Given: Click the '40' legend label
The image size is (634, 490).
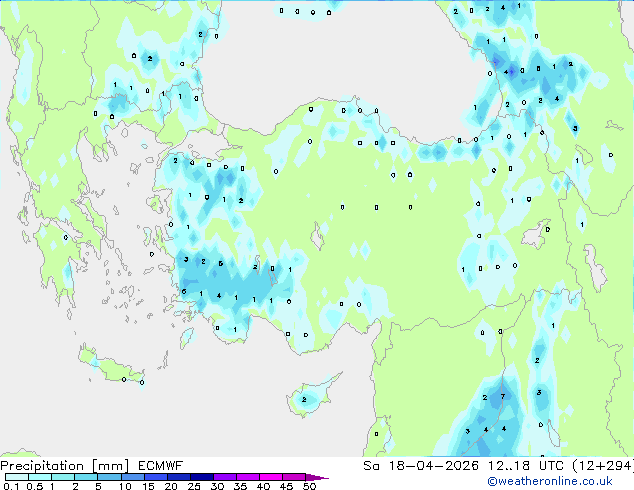Looking at the screenshot, I should click(264, 486).
